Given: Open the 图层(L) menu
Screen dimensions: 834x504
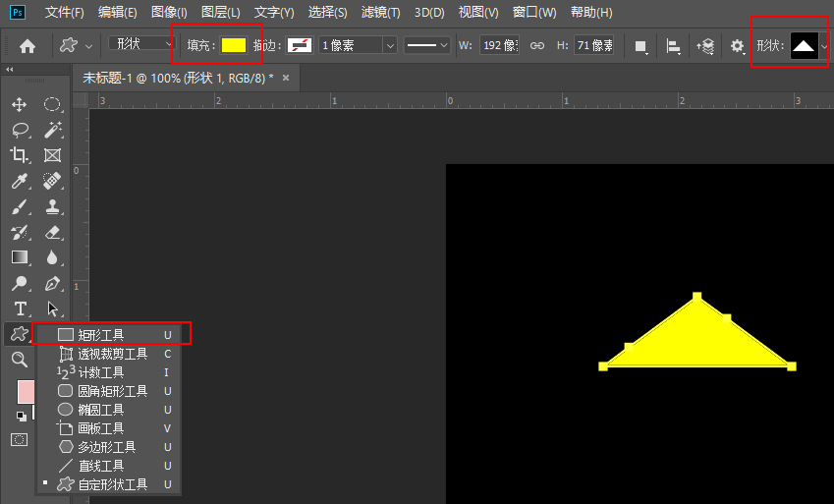Looking at the screenshot, I should click(x=221, y=12).
